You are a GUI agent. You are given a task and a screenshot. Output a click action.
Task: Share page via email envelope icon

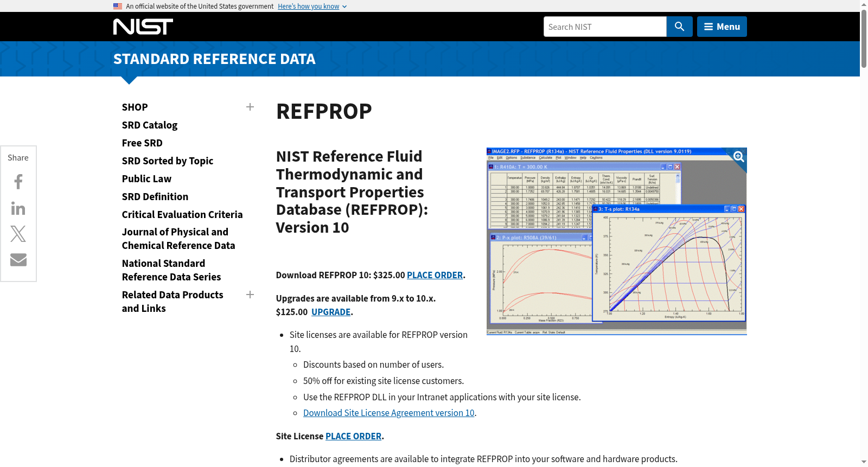pyautogui.click(x=18, y=260)
